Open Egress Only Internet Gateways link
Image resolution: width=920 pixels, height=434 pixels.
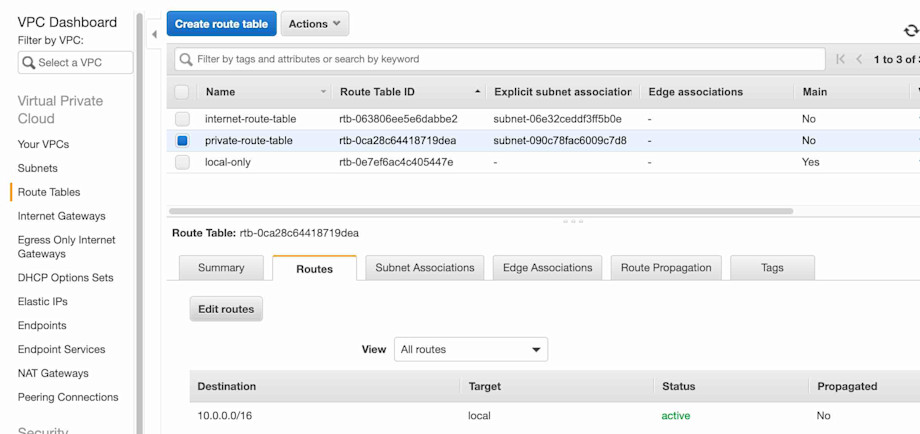tap(66, 247)
